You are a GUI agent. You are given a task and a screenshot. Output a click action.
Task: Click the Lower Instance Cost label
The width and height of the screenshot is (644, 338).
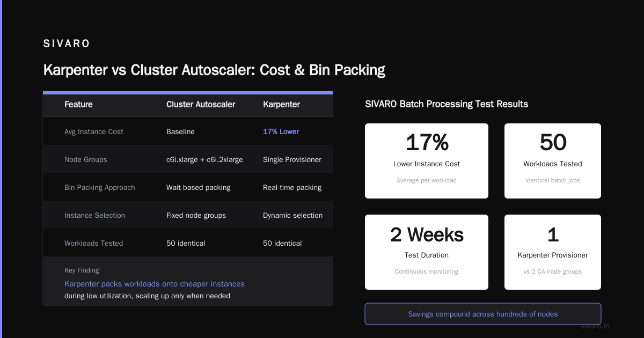tap(427, 164)
